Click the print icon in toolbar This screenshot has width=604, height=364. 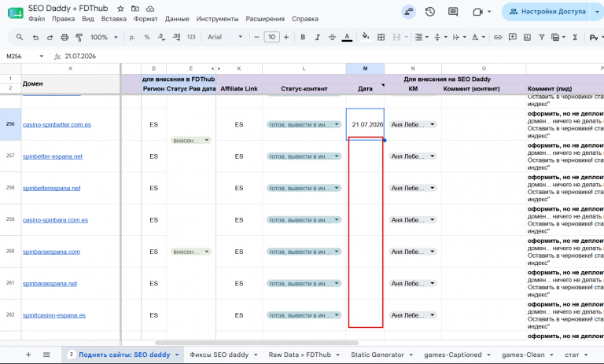(64, 38)
